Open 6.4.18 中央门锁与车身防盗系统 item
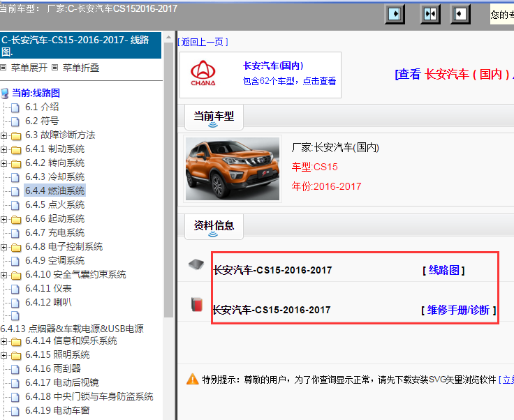 (89, 396)
